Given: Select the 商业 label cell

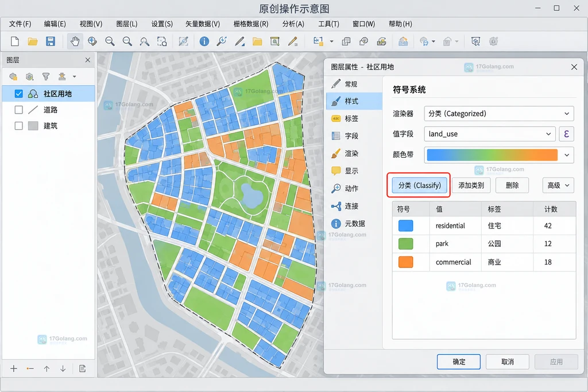Looking at the screenshot, I should pyautogui.click(x=508, y=262).
